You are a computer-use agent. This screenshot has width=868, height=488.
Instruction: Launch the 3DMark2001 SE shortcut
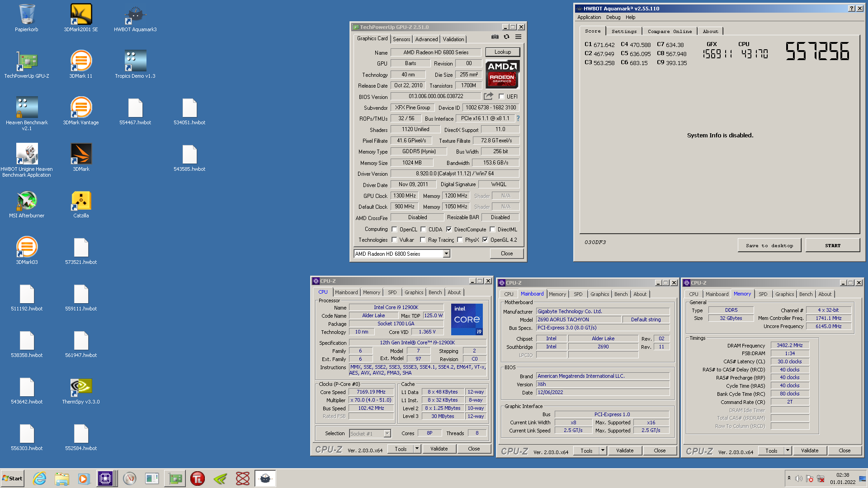(81, 18)
